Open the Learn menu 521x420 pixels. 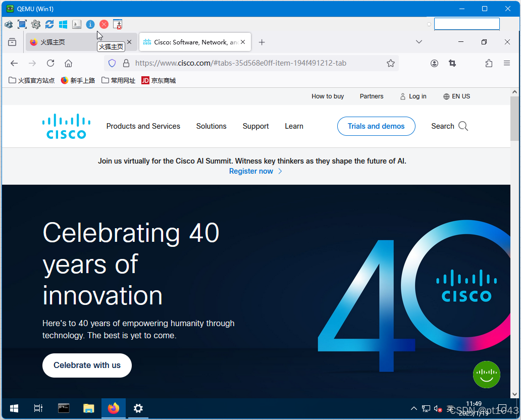point(294,126)
